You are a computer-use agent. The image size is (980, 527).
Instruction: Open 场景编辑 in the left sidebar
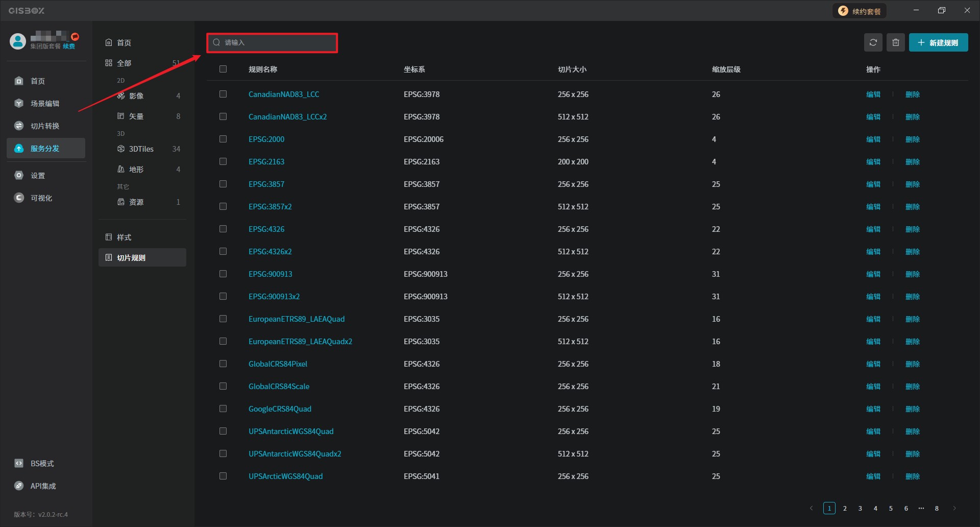tap(45, 104)
